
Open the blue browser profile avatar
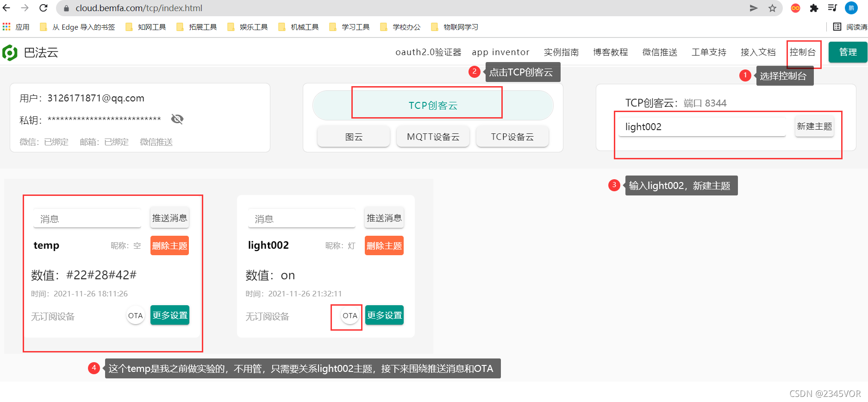851,8
